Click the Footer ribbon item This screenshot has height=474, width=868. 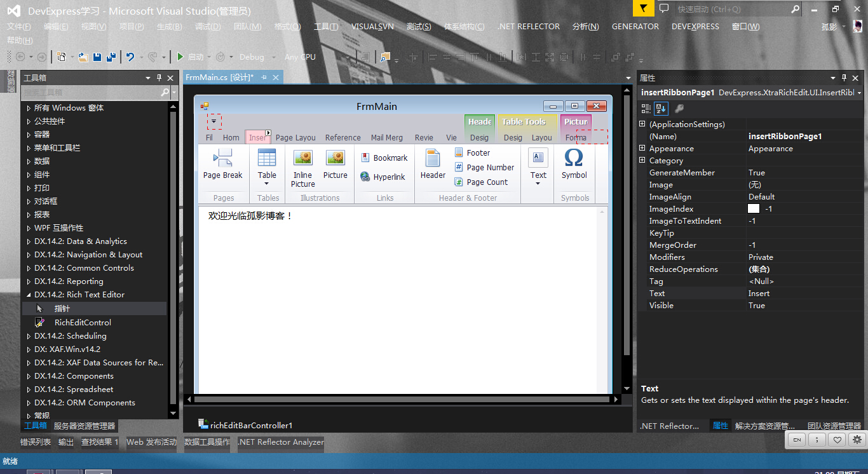tap(472, 152)
